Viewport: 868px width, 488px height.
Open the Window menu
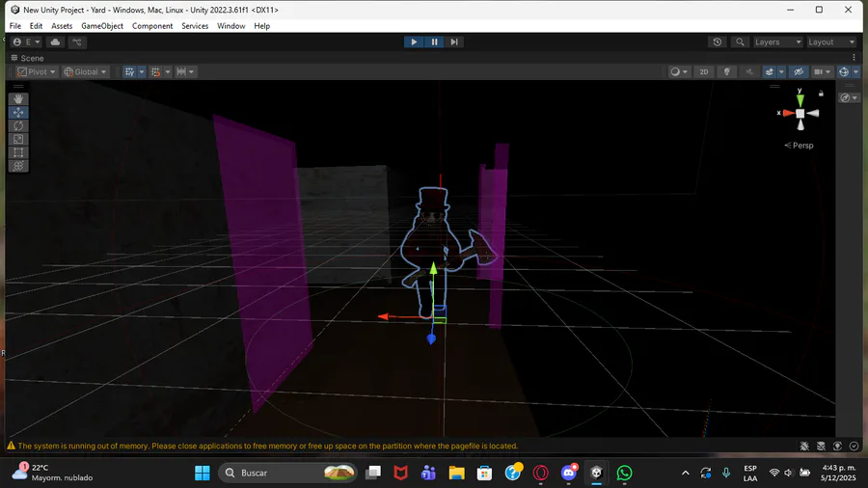231,26
